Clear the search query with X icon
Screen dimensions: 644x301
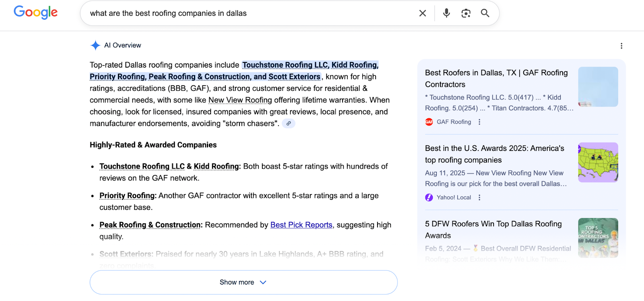(x=423, y=13)
